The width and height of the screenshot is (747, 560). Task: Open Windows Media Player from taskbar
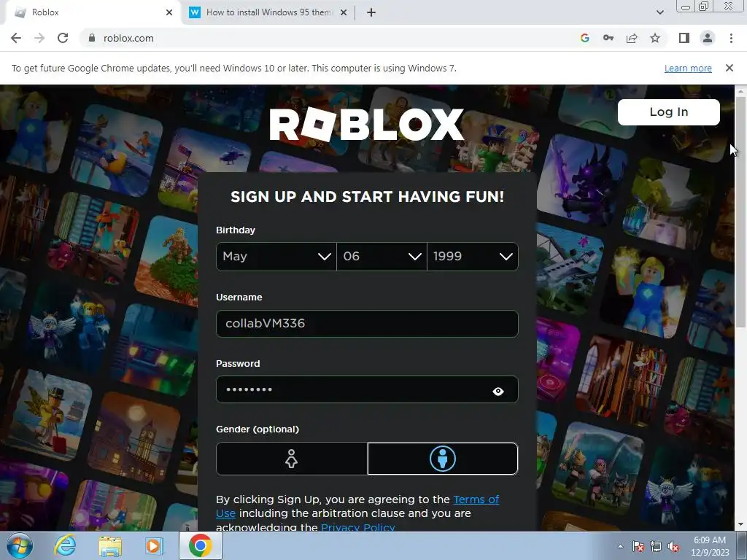154,546
